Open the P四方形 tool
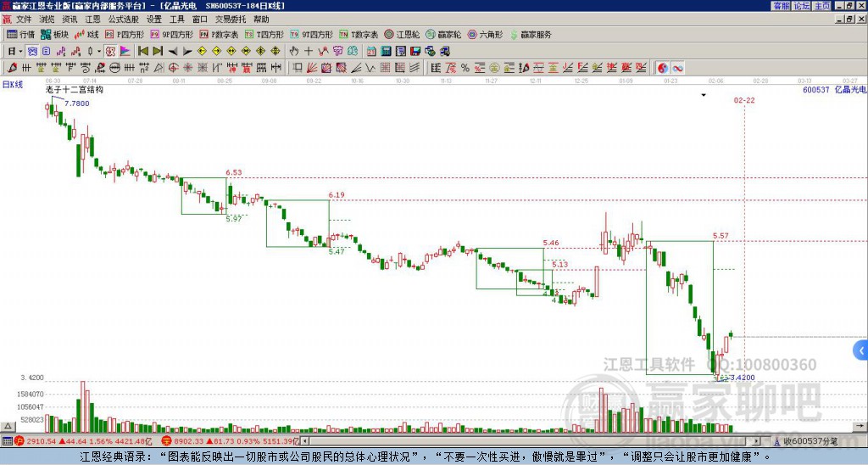The image size is (868, 465). coord(125,34)
